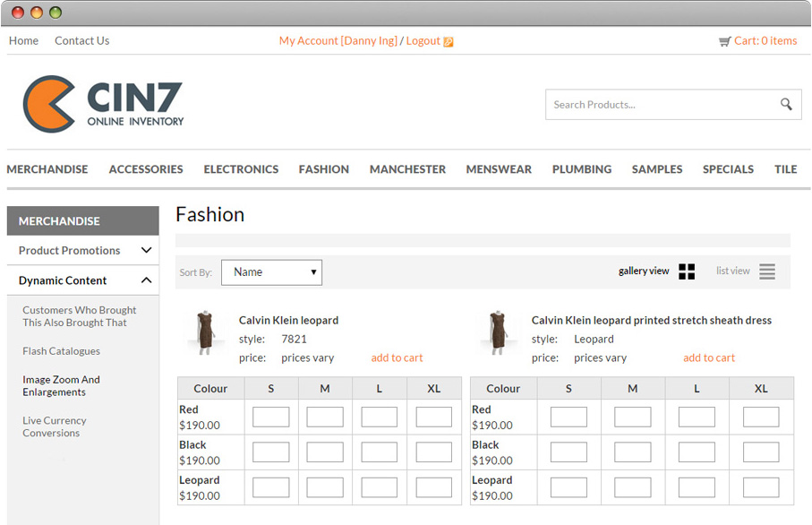Click Black size XL box, sheath dress
This screenshot has width=812, height=525.
(x=761, y=452)
